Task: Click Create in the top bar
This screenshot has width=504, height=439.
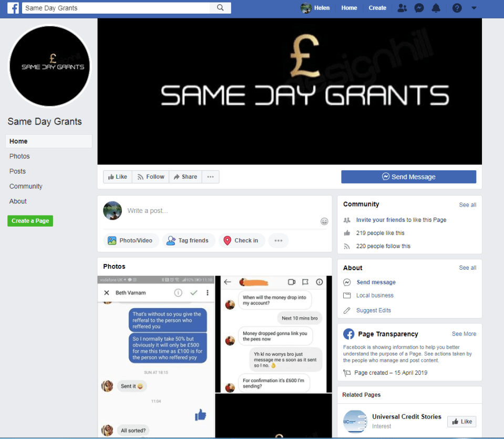Action: point(377,8)
